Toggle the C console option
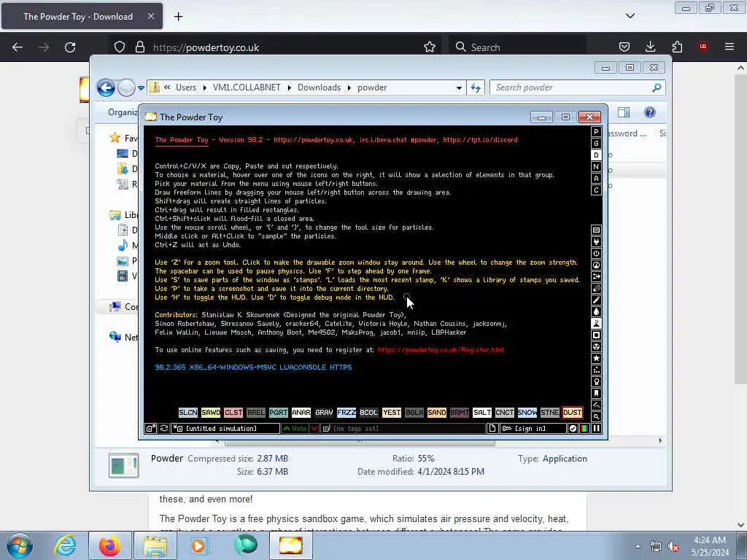 point(596,190)
